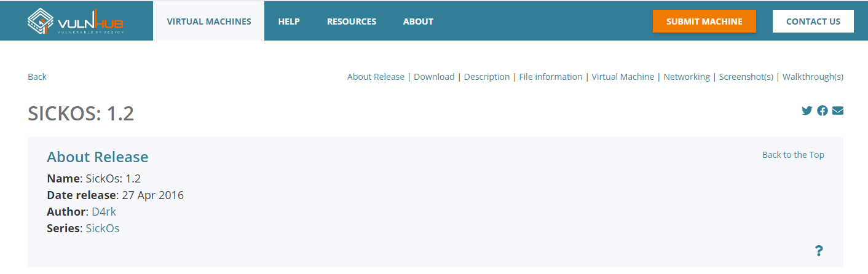Go Back via the Back link

point(37,77)
